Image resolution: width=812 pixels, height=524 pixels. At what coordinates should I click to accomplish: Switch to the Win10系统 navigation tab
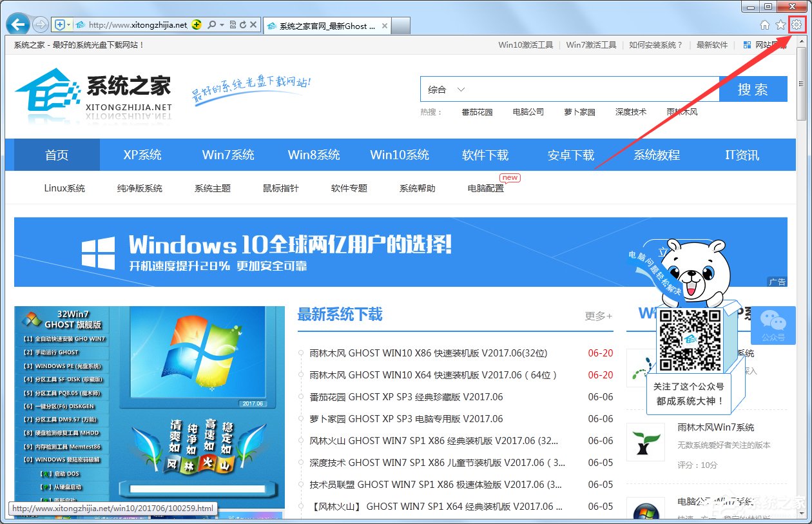[400, 155]
